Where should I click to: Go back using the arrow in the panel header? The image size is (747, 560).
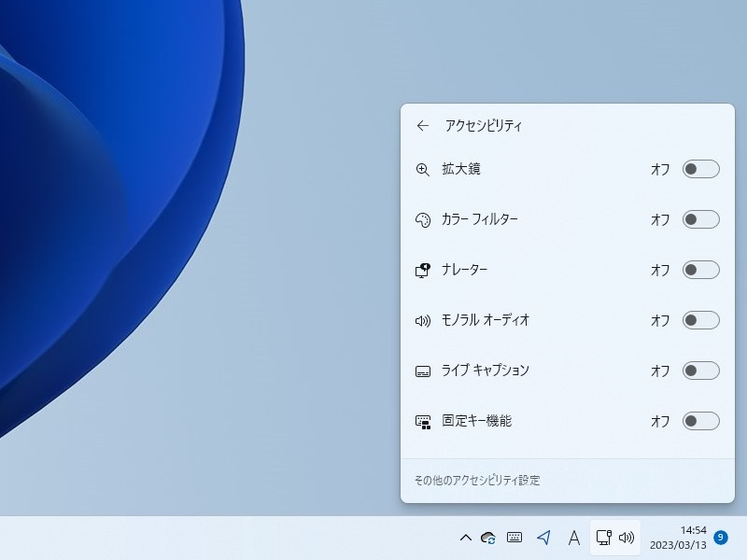coord(422,124)
